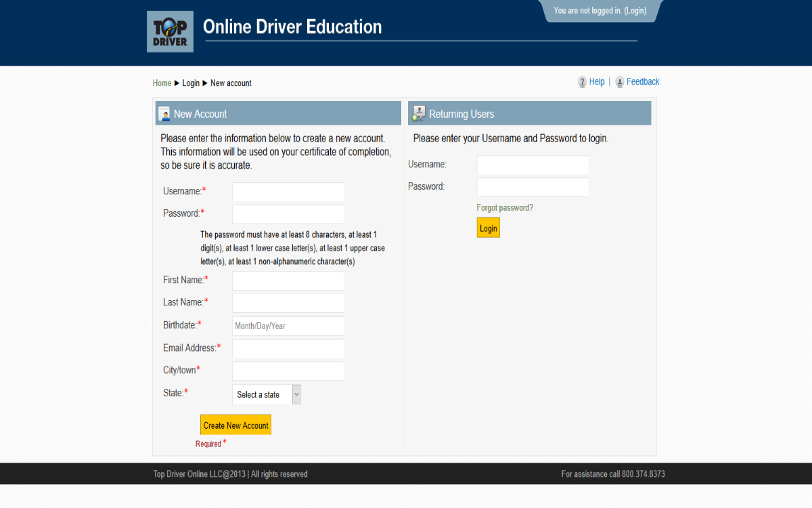Click the (Login) link in header
The height and width of the screenshot is (508, 812).
(x=635, y=11)
